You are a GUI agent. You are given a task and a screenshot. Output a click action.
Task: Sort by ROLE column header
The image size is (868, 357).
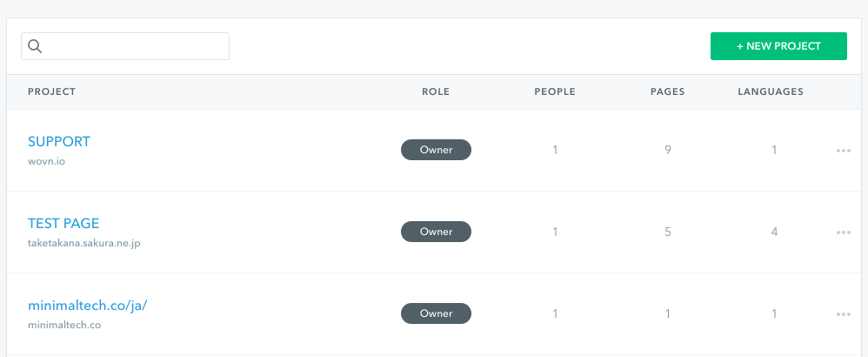[436, 91]
